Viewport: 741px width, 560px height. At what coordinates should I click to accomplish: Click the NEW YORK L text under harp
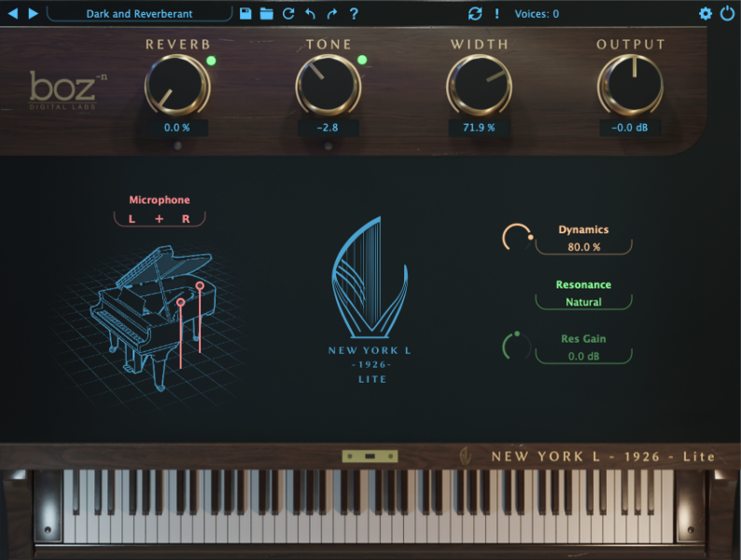[370, 351]
